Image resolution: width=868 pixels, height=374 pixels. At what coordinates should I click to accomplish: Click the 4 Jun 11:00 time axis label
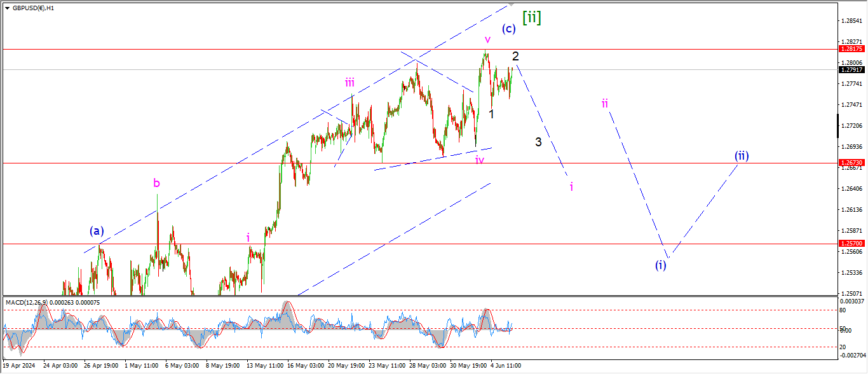[506, 366]
